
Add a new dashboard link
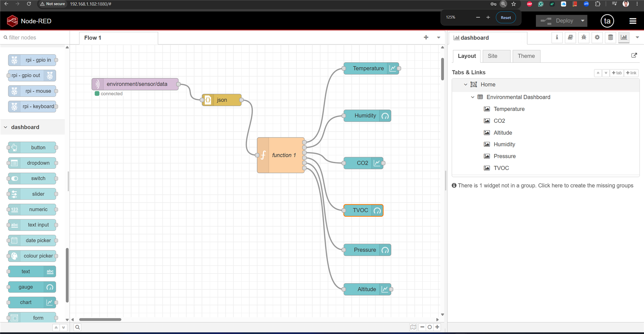coord(631,73)
